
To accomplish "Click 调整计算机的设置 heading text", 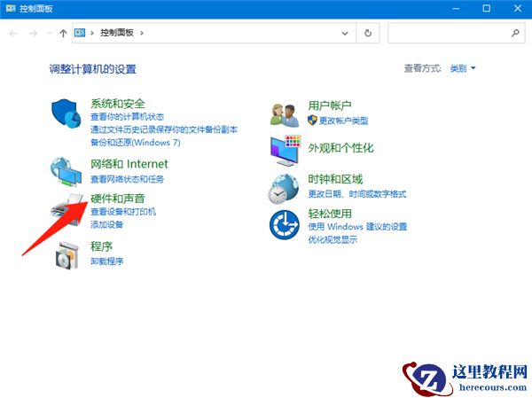I will pos(92,69).
